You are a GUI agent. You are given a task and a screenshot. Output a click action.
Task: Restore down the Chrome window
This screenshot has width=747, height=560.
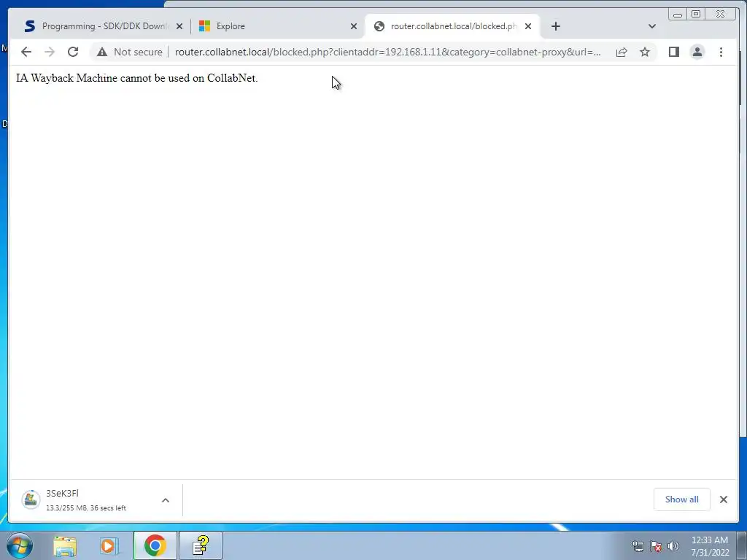[x=696, y=15]
